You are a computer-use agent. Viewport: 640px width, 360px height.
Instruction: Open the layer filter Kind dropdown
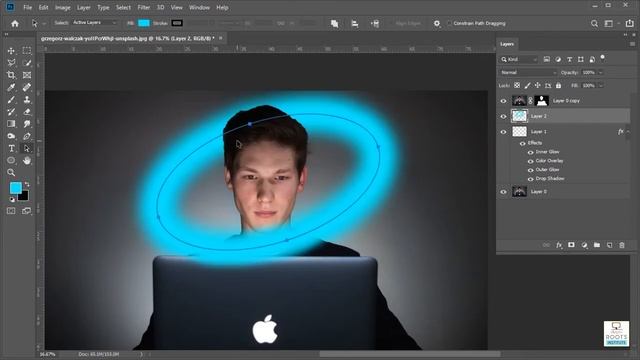point(520,60)
